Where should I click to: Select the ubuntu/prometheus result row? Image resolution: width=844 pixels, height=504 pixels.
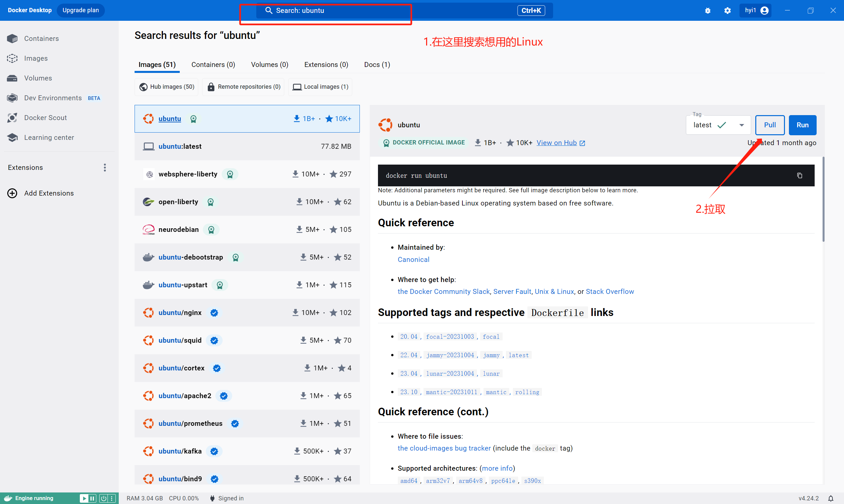[247, 424]
